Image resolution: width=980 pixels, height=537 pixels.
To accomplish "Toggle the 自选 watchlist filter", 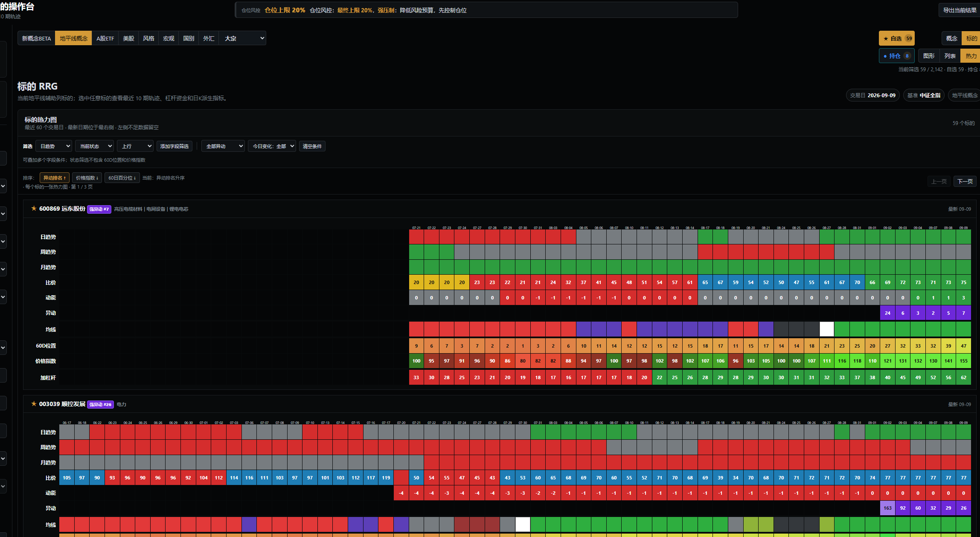I will (x=896, y=38).
